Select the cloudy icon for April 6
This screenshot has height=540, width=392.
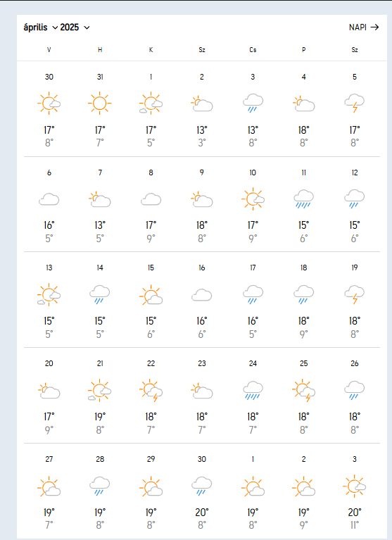coord(49,199)
